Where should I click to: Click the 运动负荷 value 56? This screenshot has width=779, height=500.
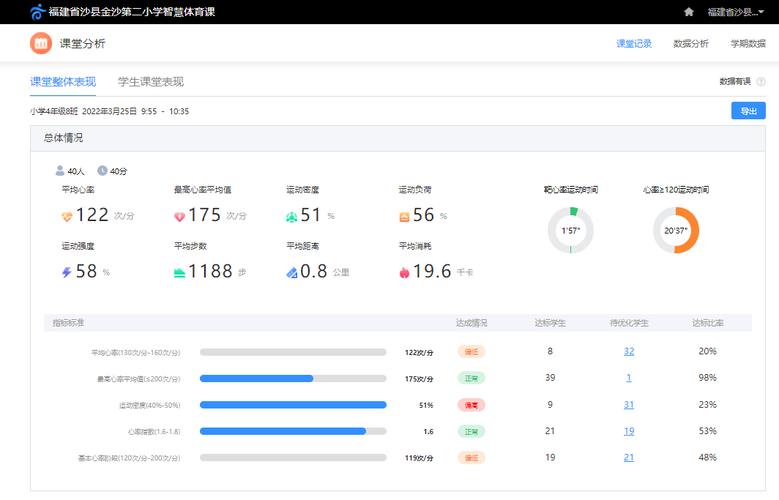pyautogui.click(x=423, y=215)
